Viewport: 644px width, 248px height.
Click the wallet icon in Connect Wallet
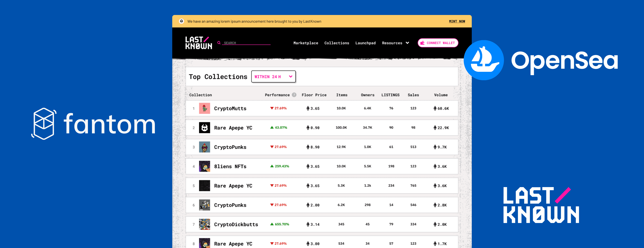pyautogui.click(x=422, y=43)
